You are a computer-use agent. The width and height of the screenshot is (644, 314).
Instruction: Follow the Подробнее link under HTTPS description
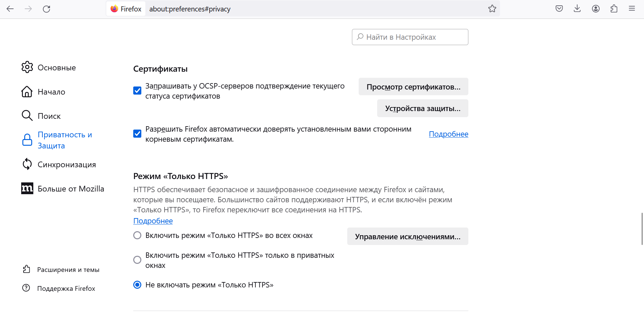153,221
